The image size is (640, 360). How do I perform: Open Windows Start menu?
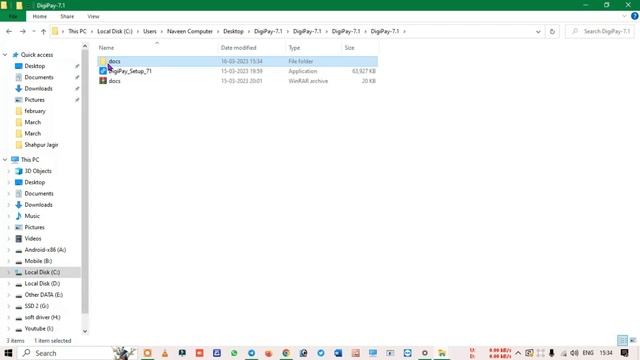8,353
